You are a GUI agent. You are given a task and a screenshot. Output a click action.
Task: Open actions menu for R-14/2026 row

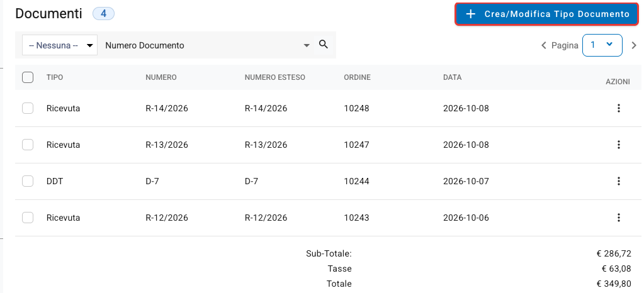(619, 108)
